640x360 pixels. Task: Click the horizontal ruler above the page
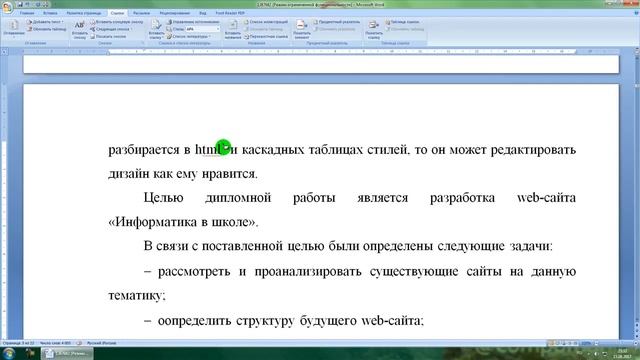[321, 52]
